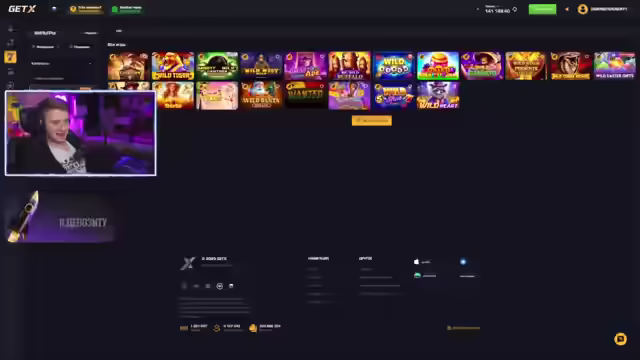Viewport: 640px width, 360px height.
Task: Open the user avatar profile icon
Action: [582, 9]
